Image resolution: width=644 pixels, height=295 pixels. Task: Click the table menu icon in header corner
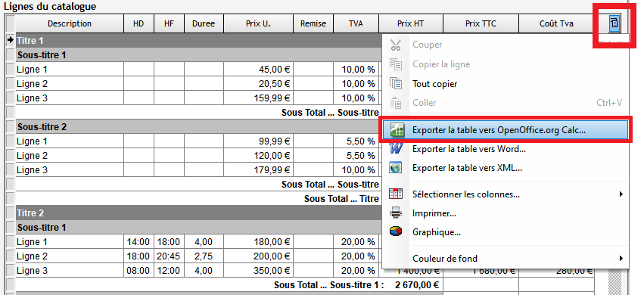(x=614, y=23)
